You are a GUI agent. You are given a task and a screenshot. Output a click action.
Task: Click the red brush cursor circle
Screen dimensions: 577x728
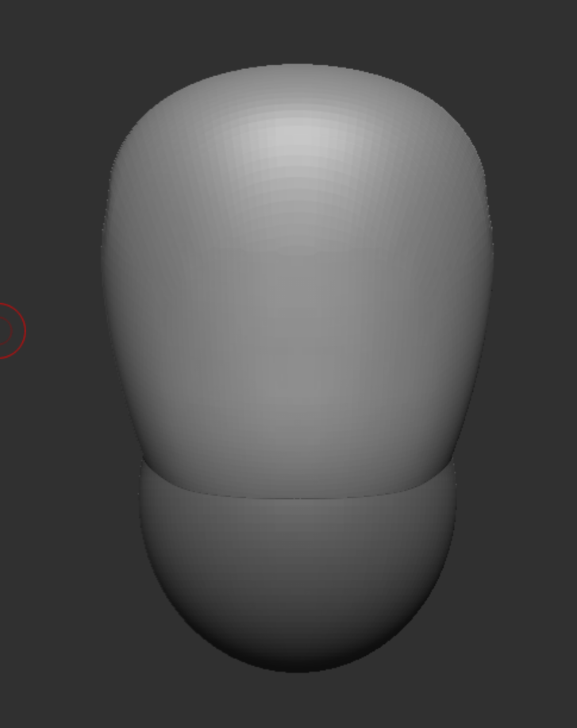coord(6,331)
